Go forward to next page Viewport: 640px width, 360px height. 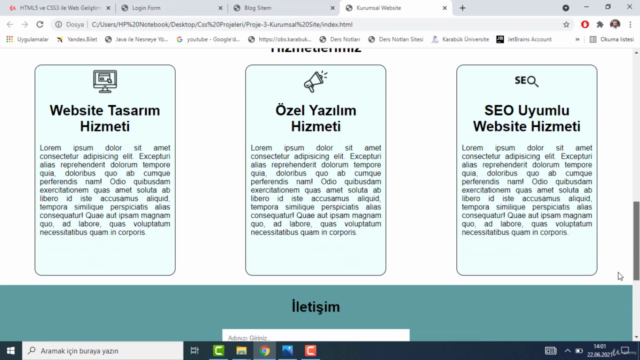tap(24, 24)
